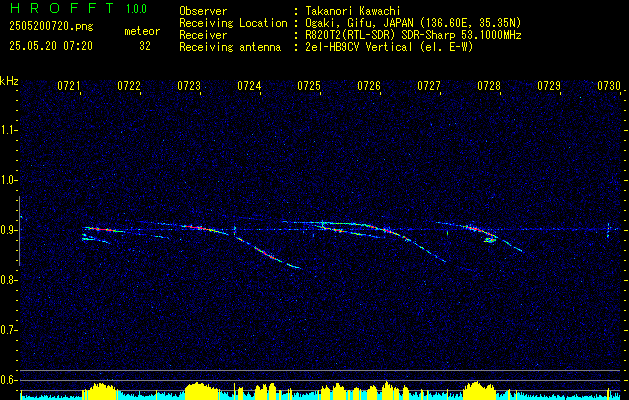Viewport: 629px width, 400px height.
Task: Click the antenna 2el-HB9CV Vertical text
Action: coord(389,47)
